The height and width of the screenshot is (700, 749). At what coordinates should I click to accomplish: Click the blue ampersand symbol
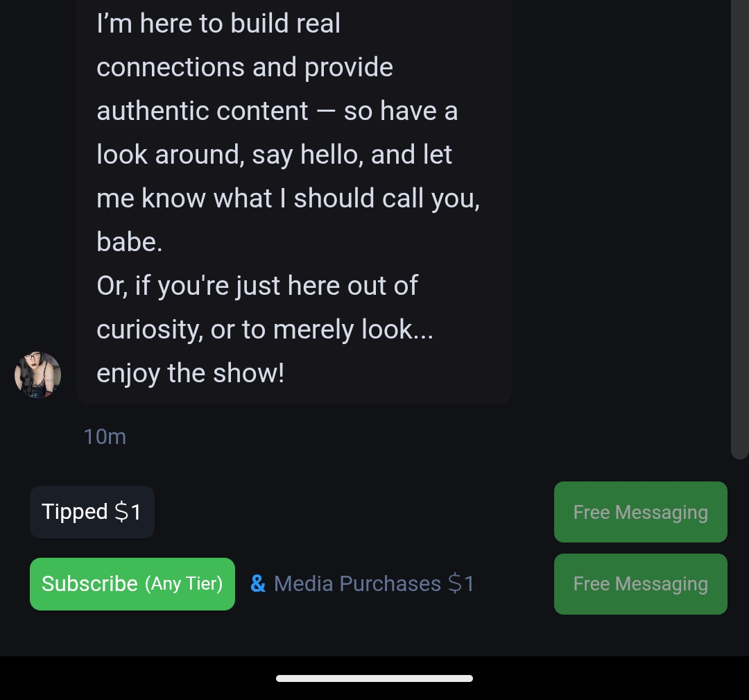(x=258, y=583)
